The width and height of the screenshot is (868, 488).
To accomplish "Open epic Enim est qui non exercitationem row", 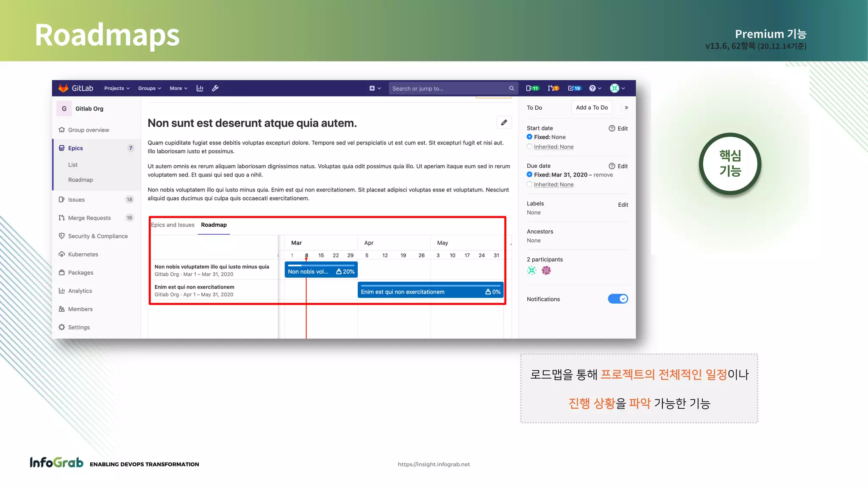I will pyautogui.click(x=195, y=287).
